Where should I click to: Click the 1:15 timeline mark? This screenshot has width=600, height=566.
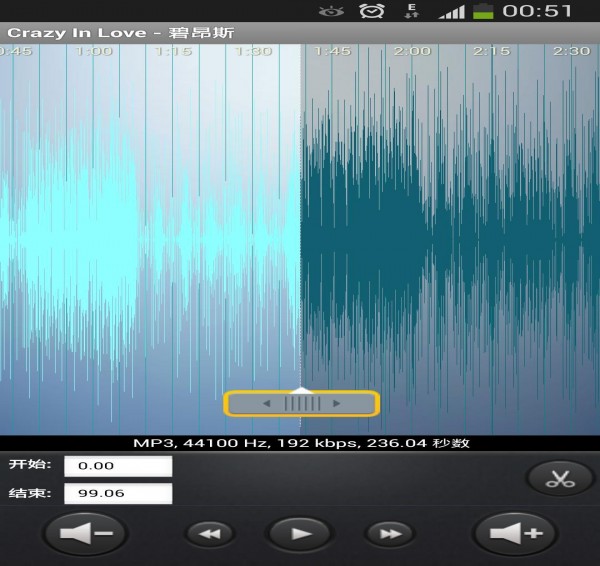[173, 51]
